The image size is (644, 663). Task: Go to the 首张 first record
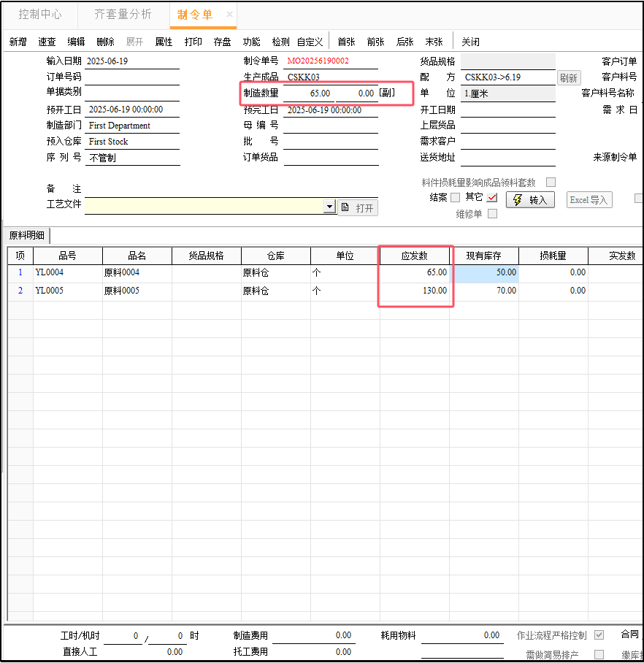click(x=346, y=42)
